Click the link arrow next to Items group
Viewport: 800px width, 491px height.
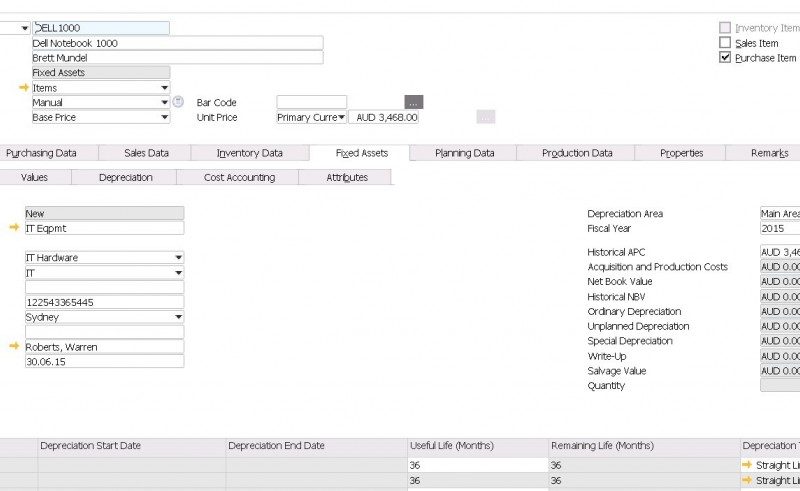pyautogui.click(x=23, y=87)
